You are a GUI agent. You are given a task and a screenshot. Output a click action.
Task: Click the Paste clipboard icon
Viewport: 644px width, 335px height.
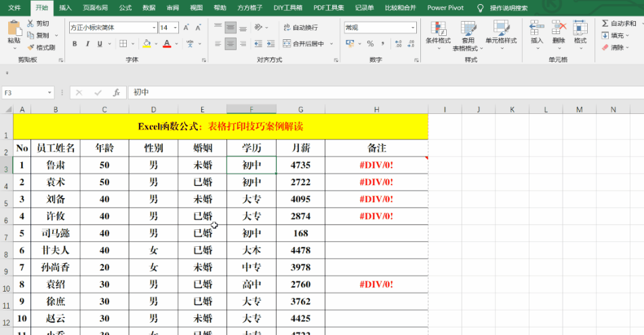point(14,28)
